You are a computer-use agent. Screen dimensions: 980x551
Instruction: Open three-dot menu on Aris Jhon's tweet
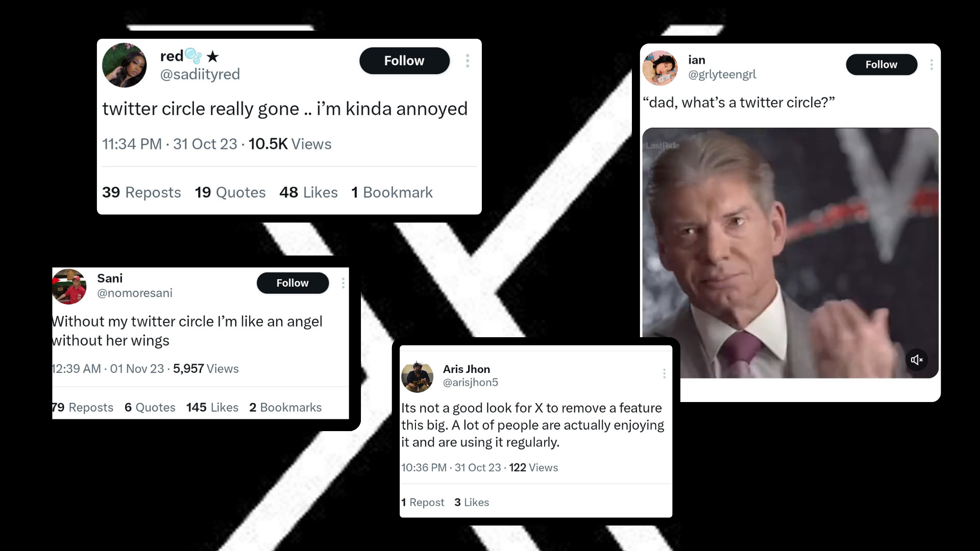coord(664,373)
